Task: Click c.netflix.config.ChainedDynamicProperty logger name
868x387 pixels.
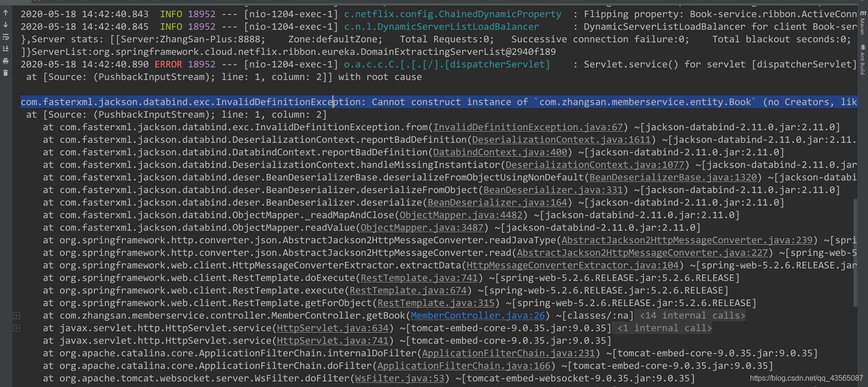Action: [x=453, y=14]
